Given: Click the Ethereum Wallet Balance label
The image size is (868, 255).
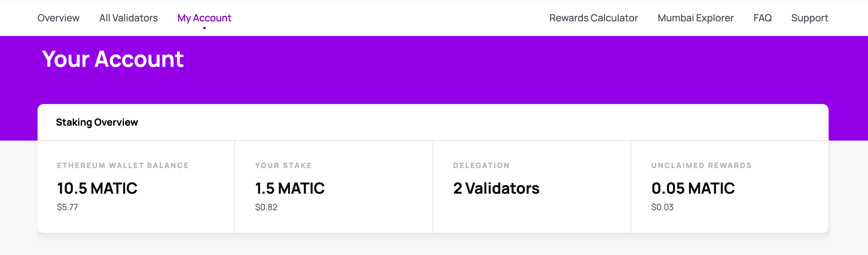Looking at the screenshot, I should click(123, 165).
